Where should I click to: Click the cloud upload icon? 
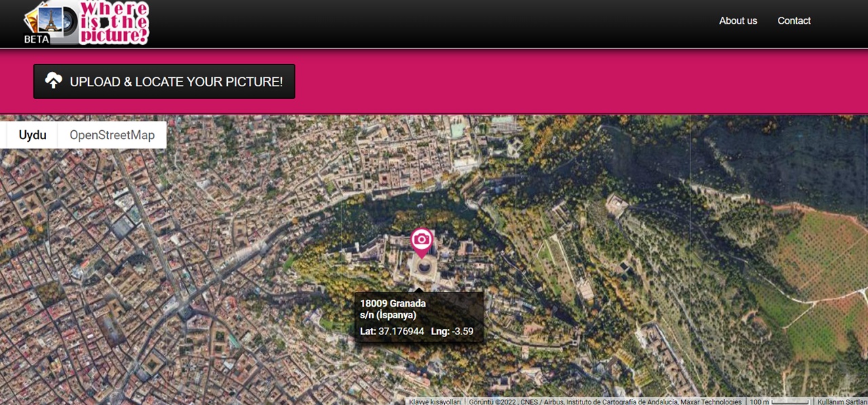pyautogui.click(x=54, y=81)
